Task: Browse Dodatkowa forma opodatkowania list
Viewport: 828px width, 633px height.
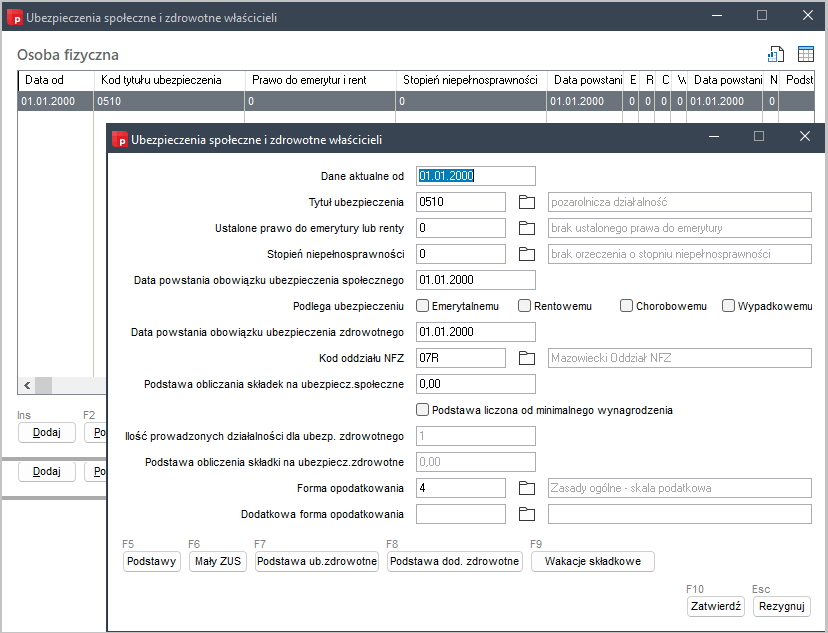Action: (527, 514)
